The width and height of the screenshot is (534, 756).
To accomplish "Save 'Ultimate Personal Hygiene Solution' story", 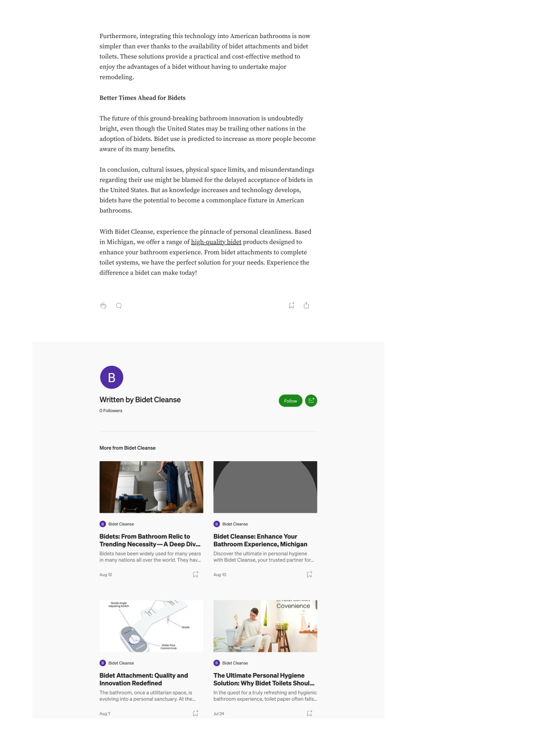I will (309, 713).
